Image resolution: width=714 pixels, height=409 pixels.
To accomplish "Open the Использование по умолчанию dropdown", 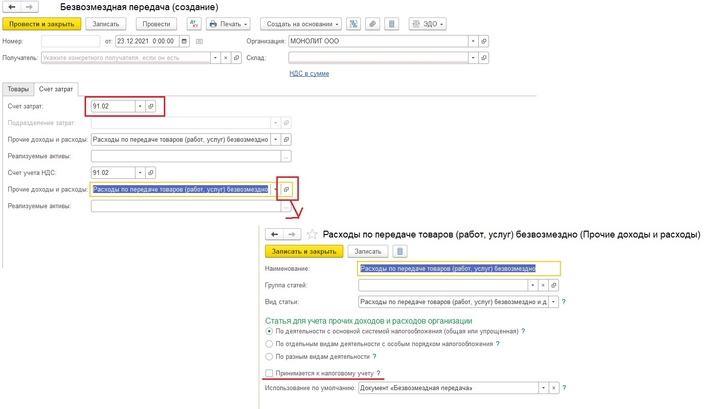I will click(x=543, y=388).
